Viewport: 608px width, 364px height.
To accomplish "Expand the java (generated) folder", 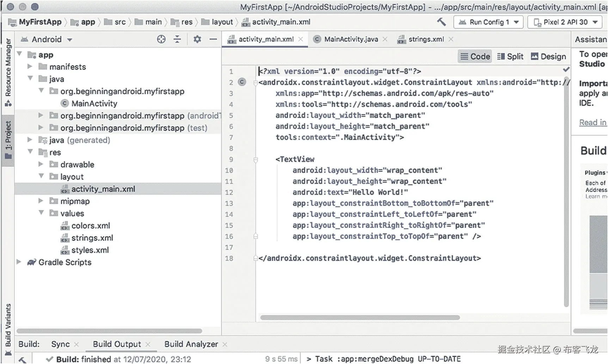I will [x=30, y=140].
